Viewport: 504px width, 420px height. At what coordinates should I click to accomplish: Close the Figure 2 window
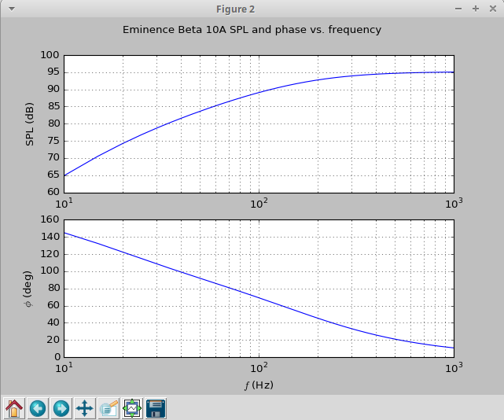point(493,9)
